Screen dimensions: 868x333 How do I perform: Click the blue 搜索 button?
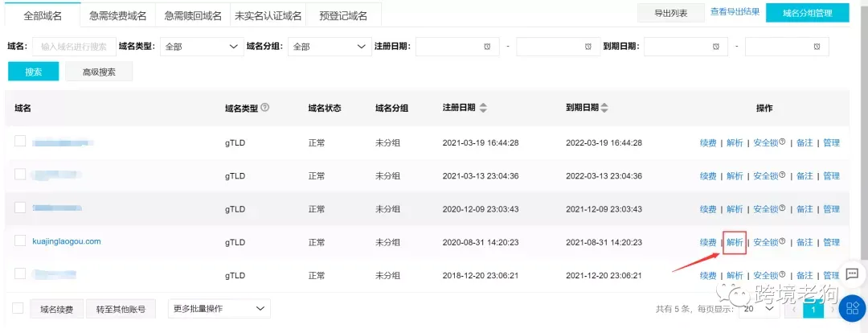tap(33, 72)
